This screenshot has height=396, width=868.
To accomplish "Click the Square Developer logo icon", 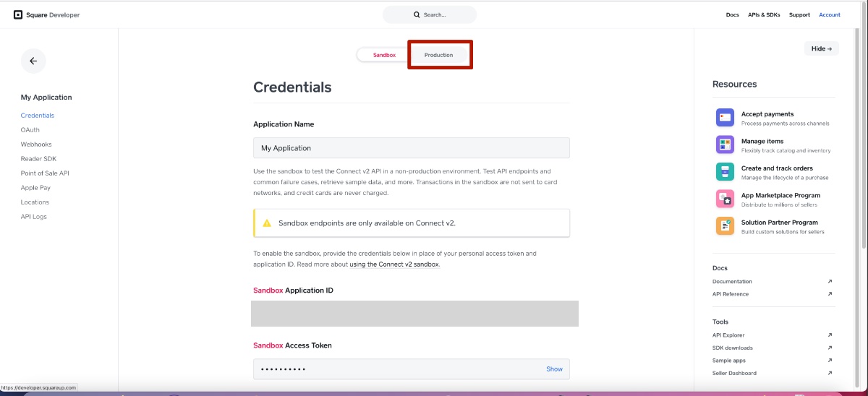I will [x=18, y=14].
